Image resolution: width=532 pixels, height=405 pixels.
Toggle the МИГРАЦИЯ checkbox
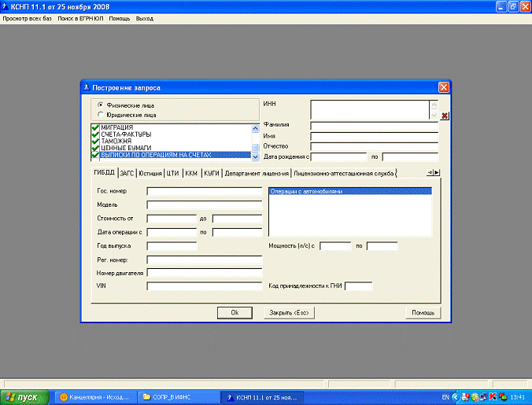95,127
